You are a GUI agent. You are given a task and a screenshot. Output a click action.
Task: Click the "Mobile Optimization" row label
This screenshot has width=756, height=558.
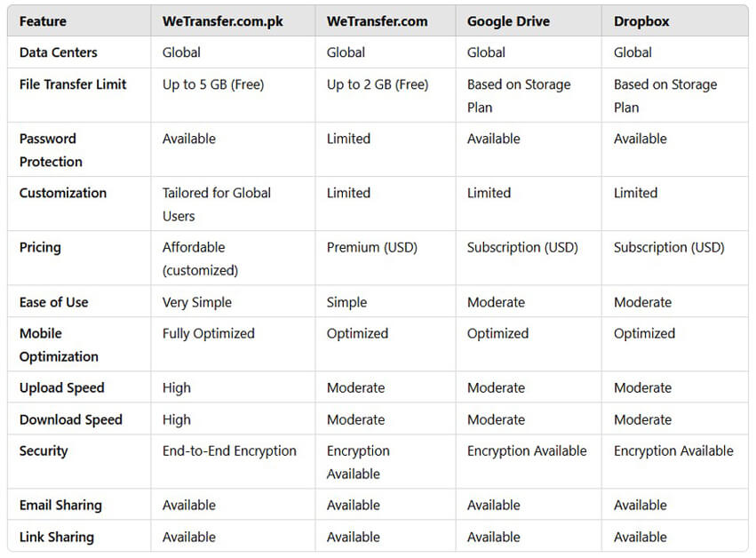(x=59, y=345)
